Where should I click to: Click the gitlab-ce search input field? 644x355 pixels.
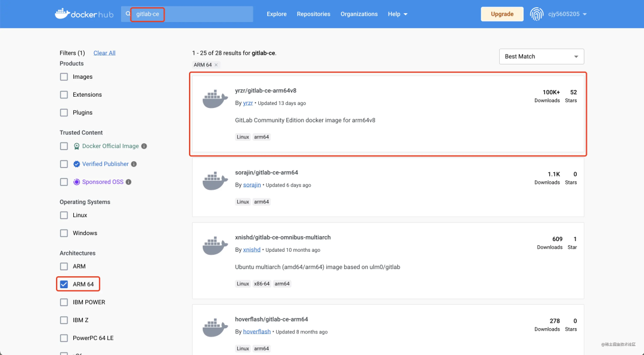tap(187, 14)
